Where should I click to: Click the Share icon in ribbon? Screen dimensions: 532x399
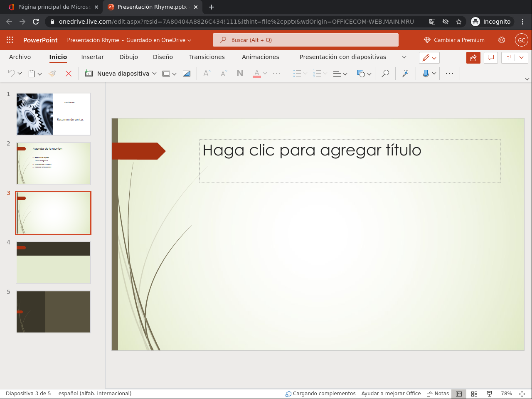click(473, 58)
